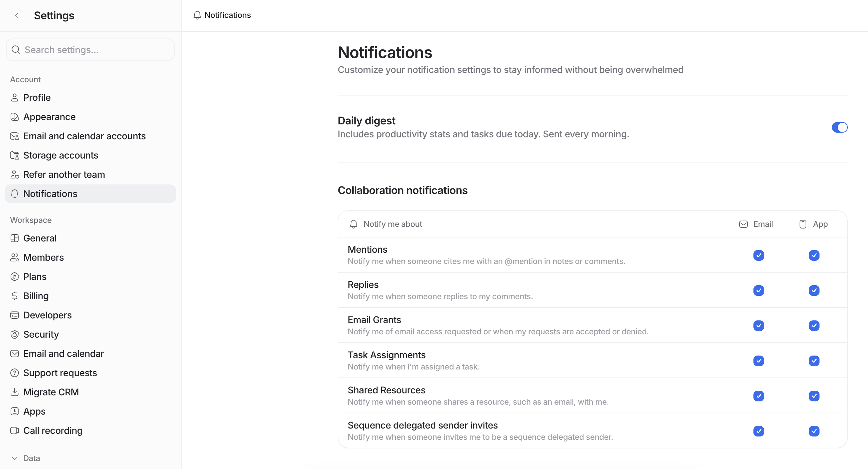Disable Email checkbox for Shared Resources
The height and width of the screenshot is (469, 868).
click(759, 396)
